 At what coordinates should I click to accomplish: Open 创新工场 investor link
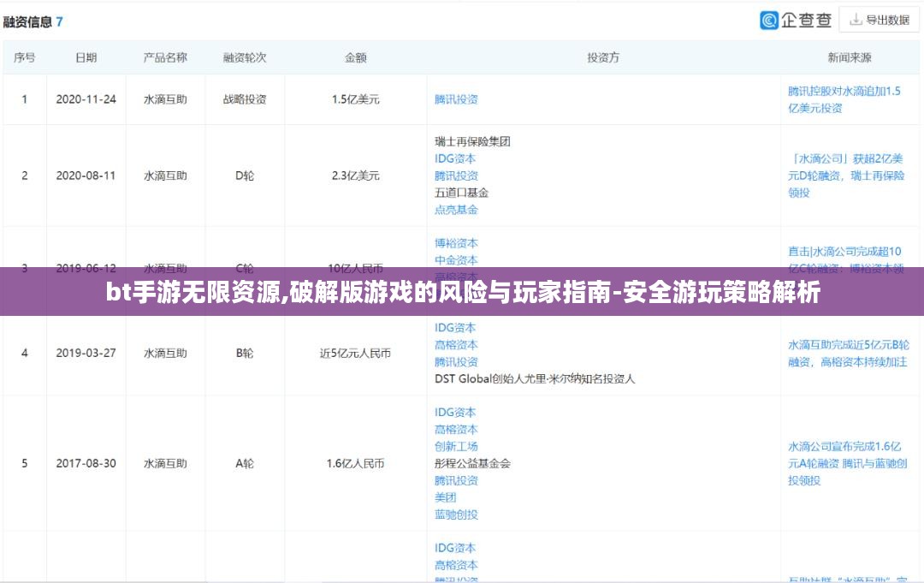[456, 447]
